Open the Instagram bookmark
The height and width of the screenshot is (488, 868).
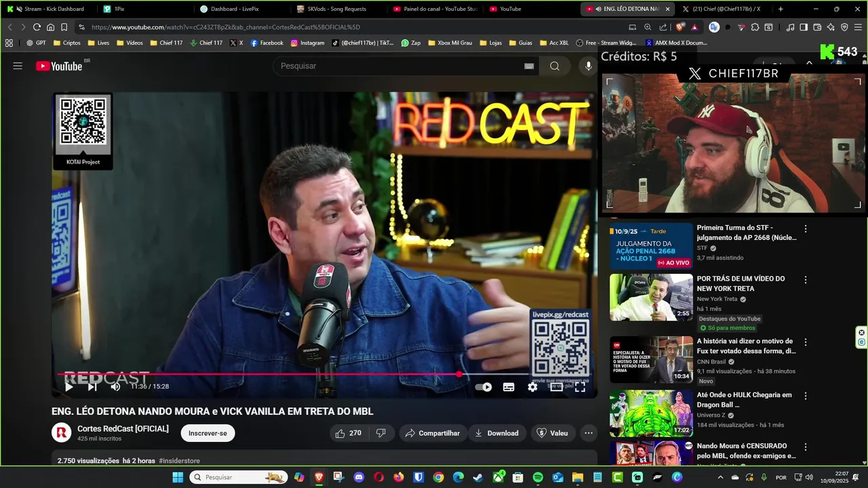[307, 43]
